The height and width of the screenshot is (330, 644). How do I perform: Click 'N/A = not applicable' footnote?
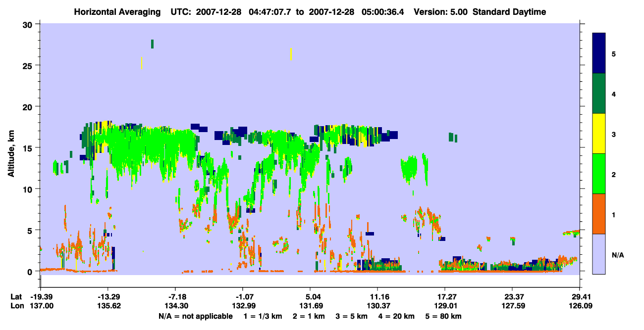tap(195, 316)
